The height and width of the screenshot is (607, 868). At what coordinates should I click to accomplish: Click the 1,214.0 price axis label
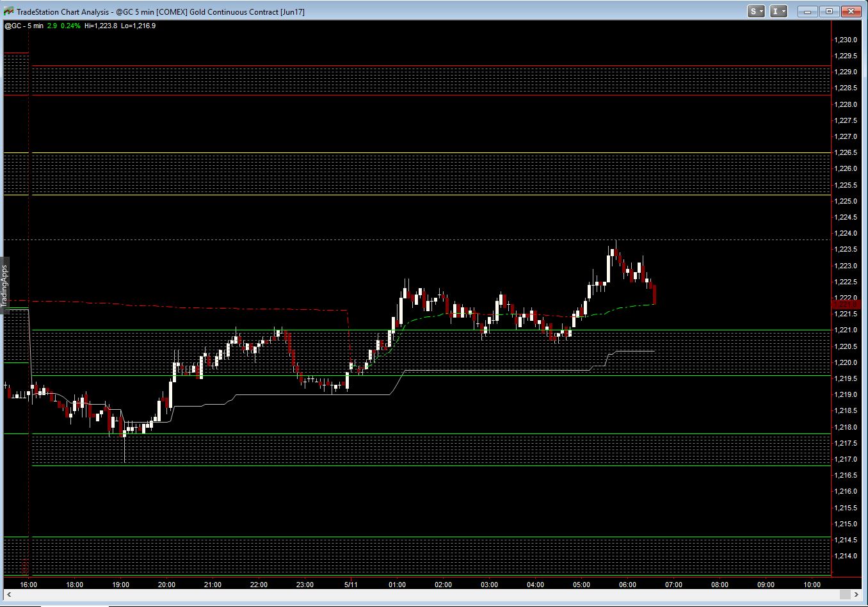[x=846, y=556]
